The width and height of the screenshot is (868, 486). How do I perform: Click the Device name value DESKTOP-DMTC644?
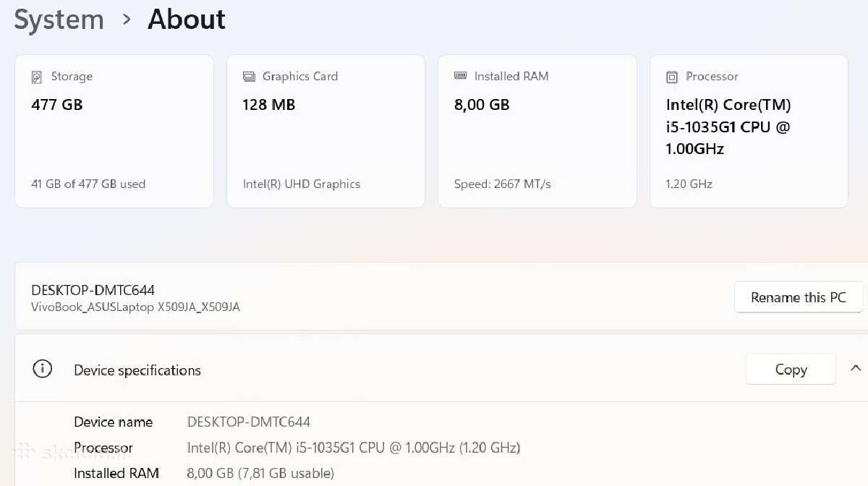click(x=248, y=422)
